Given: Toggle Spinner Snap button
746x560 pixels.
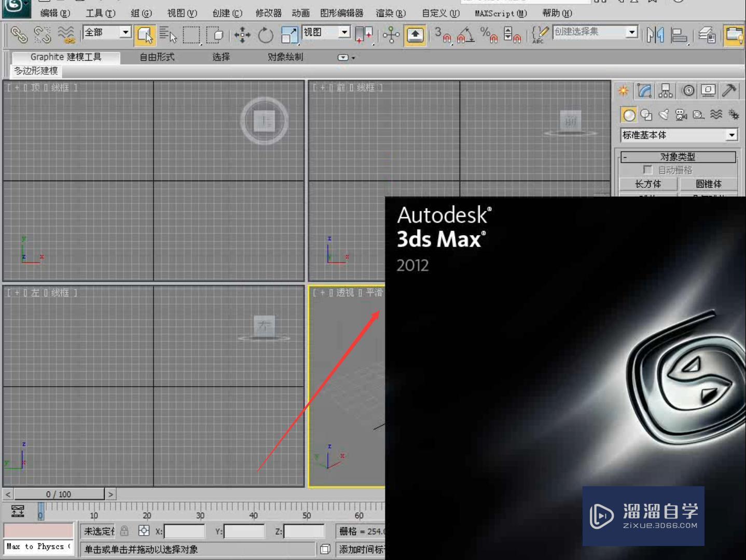Looking at the screenshot, I should [512, 35].
